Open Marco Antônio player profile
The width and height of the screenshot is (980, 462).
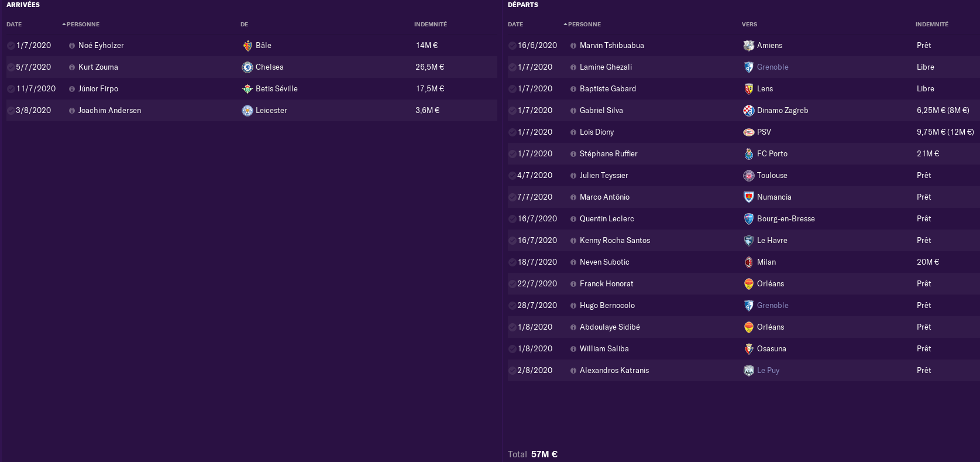(x=605, y=197)
